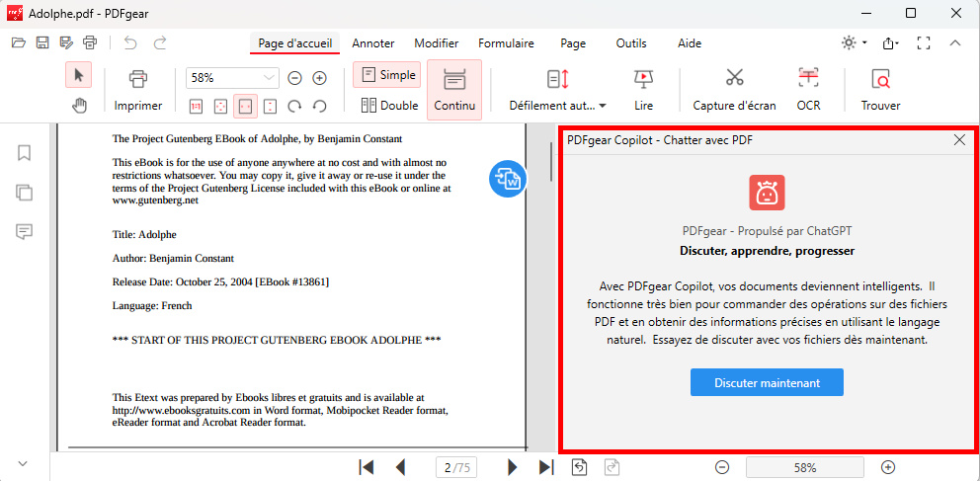This screenshot has width=980, height=481.
Task: Open the Modifier tab
Action: [437, 43]
